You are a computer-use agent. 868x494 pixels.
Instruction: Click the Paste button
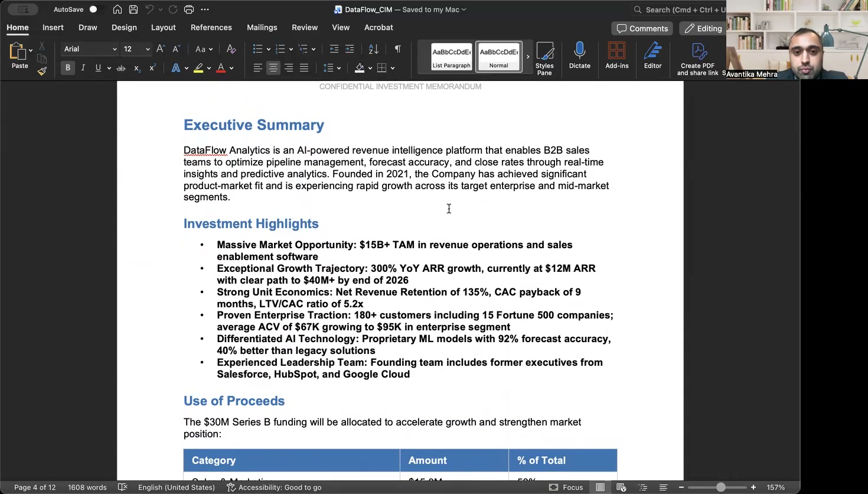coord(18,56)
